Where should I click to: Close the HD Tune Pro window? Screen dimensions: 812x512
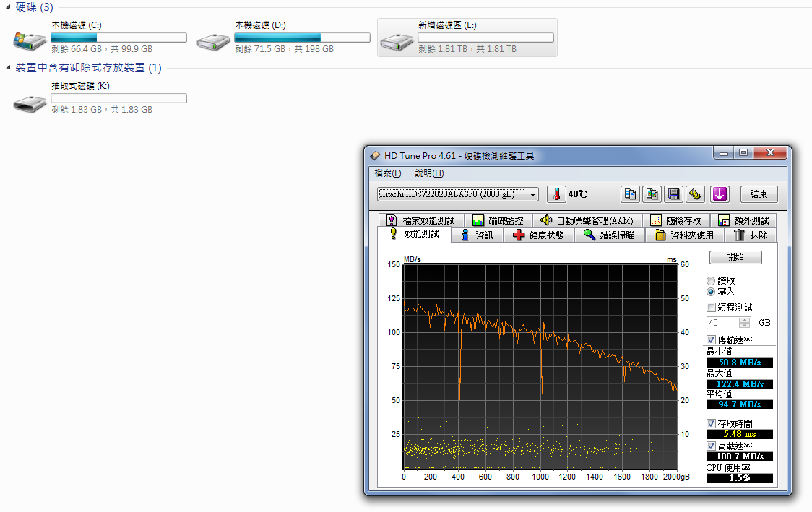click(770, 152)
